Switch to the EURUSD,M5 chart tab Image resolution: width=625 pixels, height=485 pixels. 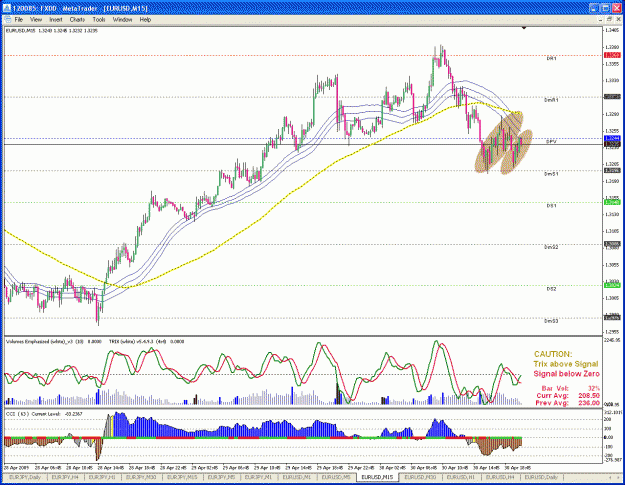(x=336, y=477)
